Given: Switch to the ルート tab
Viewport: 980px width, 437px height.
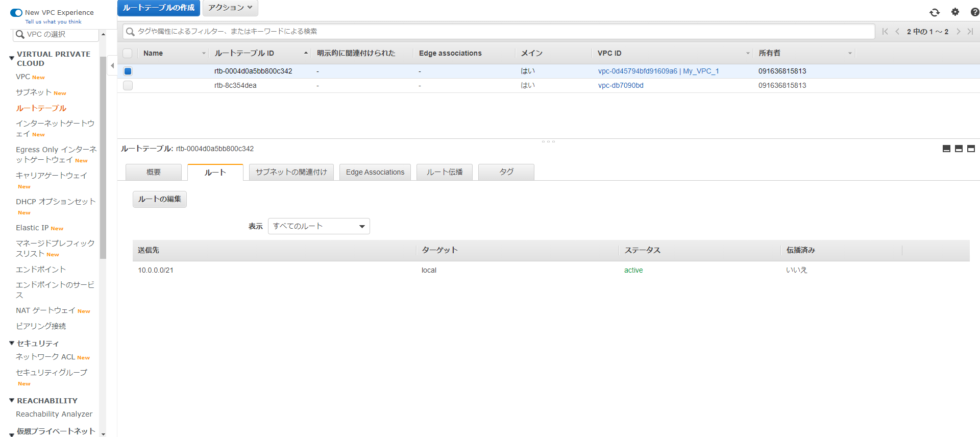Looking at the screenshot, I should click(215, 173).
